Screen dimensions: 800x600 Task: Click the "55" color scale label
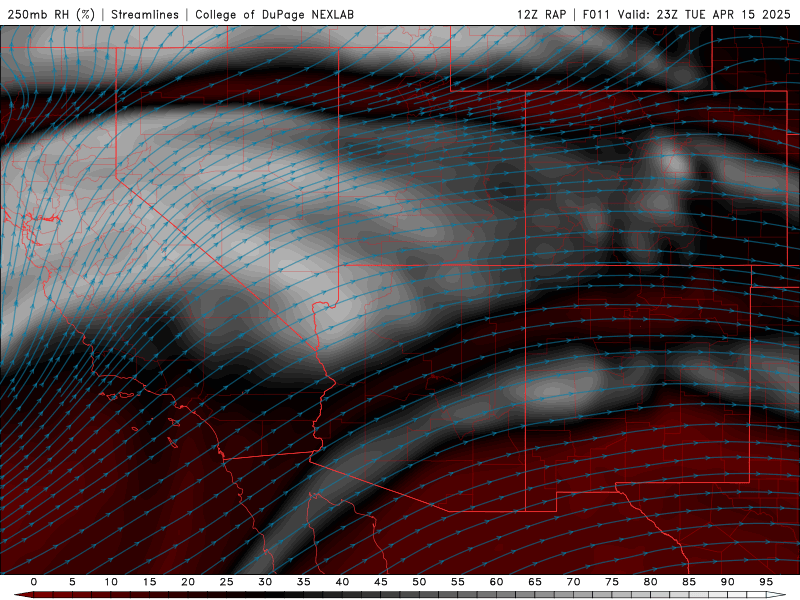click(x=458, y=582)
